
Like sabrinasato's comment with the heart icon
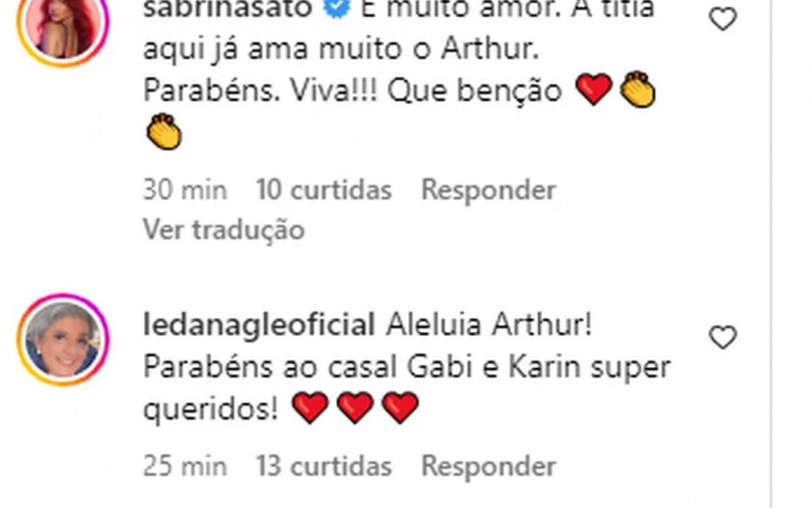tap(722, 19)
